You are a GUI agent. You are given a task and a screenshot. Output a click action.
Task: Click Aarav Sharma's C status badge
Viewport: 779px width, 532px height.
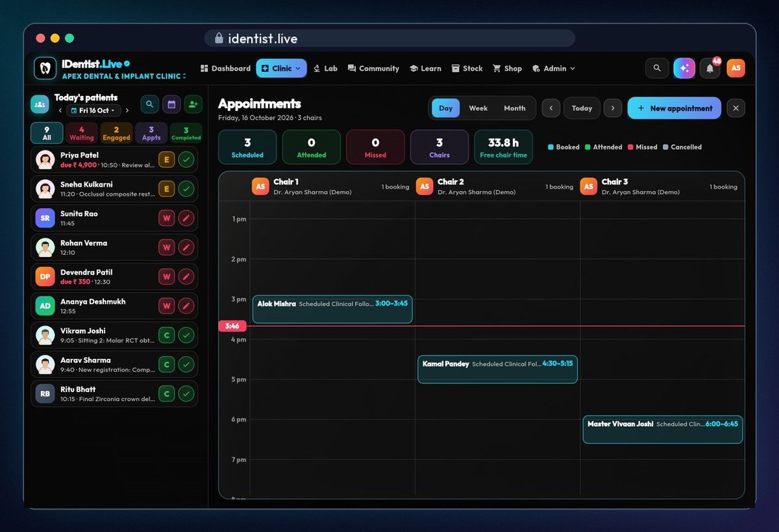coord(166,365)
